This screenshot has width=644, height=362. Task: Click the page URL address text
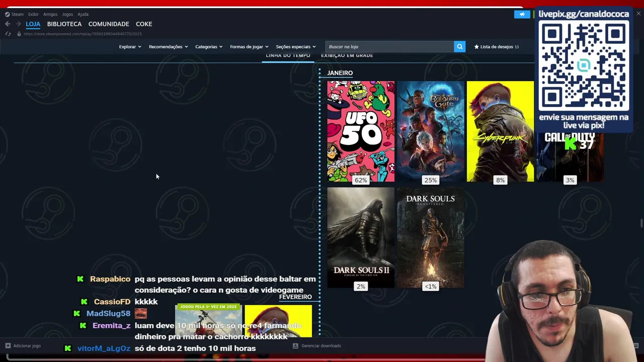pyautogui.click(x=83, y=34)
